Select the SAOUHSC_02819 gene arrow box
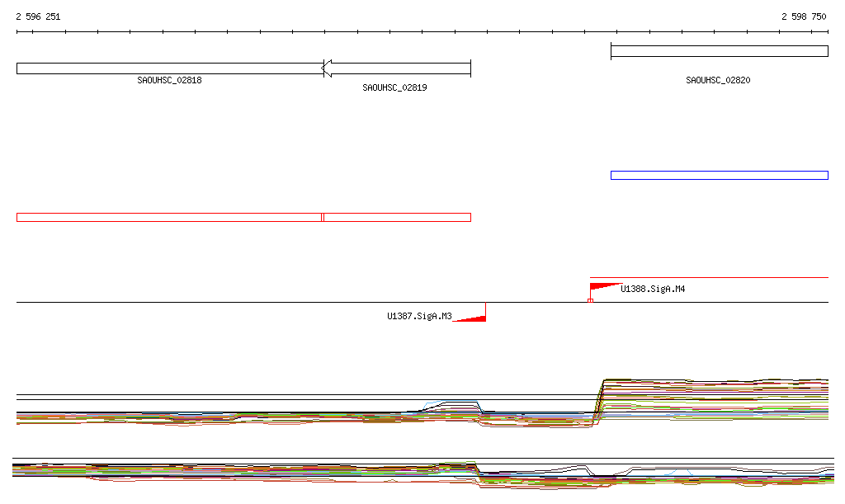845x504 pixels. click(396, 68)
